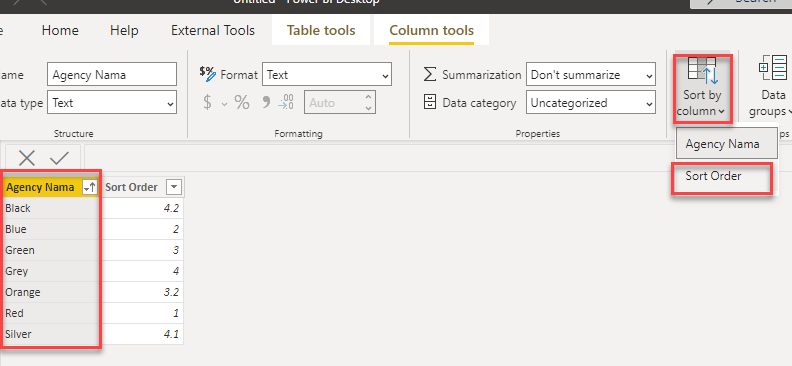Click the column Name input field
This screenshot has height=366, width=792.
(112, 75)
